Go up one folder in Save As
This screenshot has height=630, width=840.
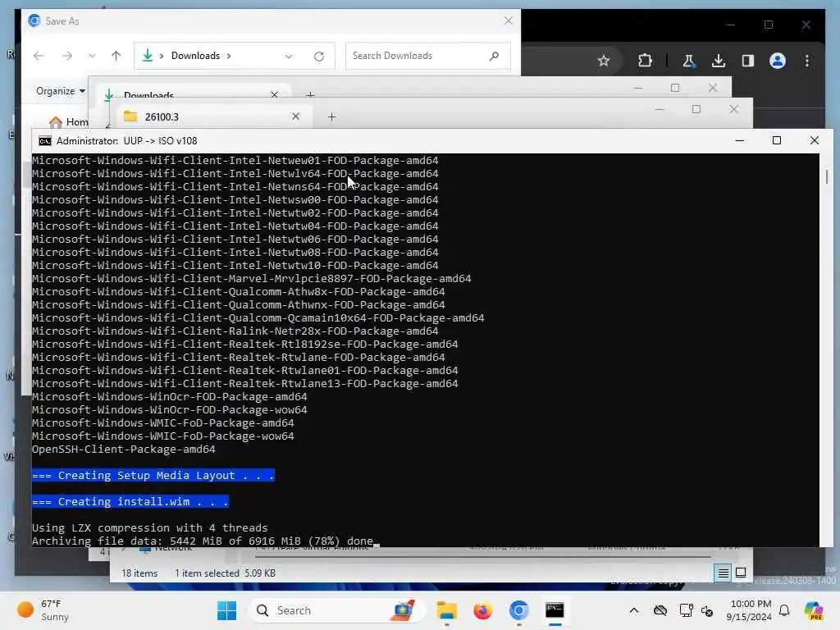[116, 56]
